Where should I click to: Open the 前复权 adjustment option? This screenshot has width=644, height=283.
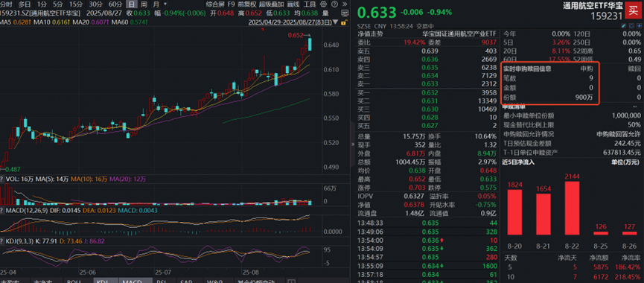pyautogui.click(x=247, y=4)
